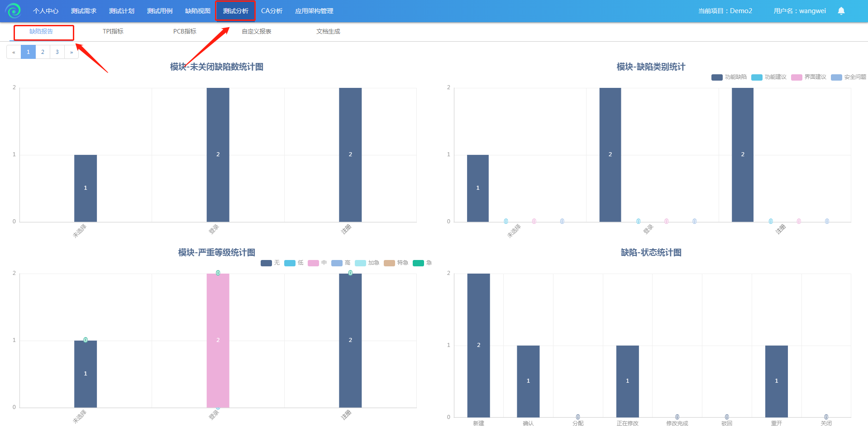Open the notification bell
The height and width of the screenshot is (438, 868).
click(x=841, y=11)
